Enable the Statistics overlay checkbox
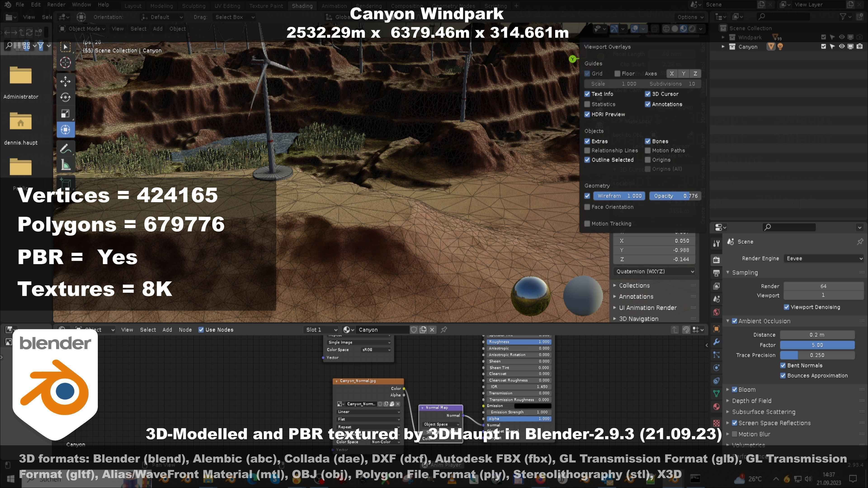This screenshot has height=488, width=868. tap(587, 104)
